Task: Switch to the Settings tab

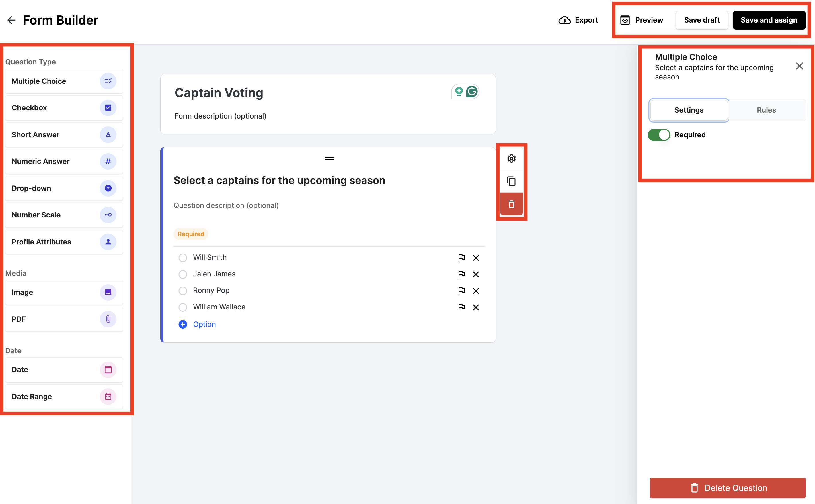Action: click(689, 110)
